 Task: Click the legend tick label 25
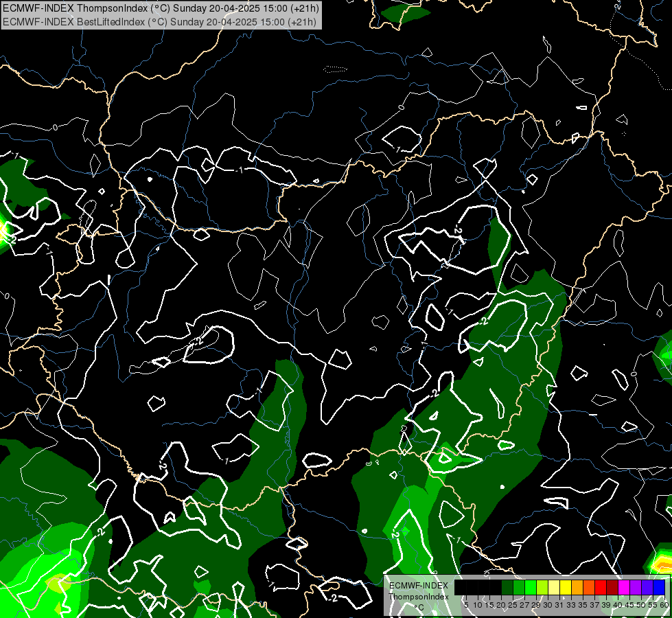click(x=513, y=605)
